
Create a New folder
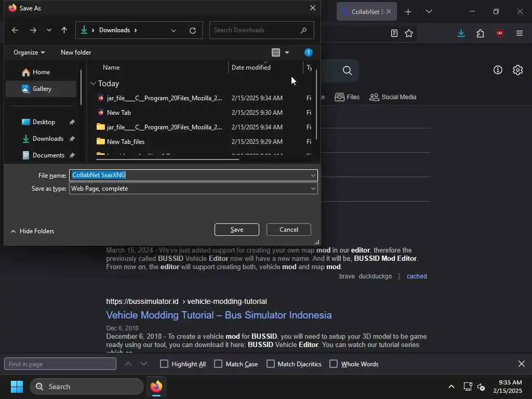click(x=76, y=52)
